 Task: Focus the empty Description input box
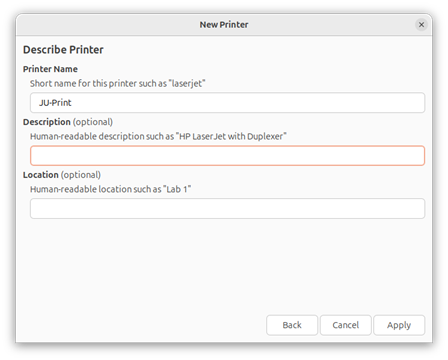[227, 156]
